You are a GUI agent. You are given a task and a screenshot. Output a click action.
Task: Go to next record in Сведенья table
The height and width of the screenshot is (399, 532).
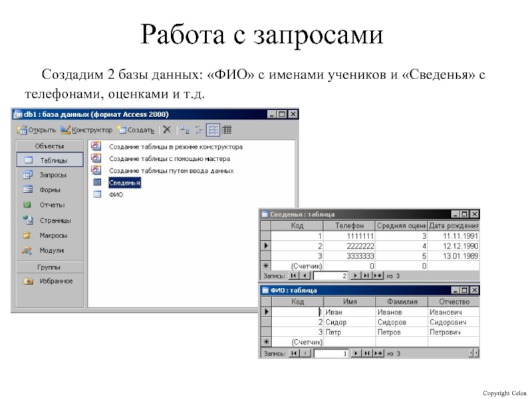coord(355,275)
